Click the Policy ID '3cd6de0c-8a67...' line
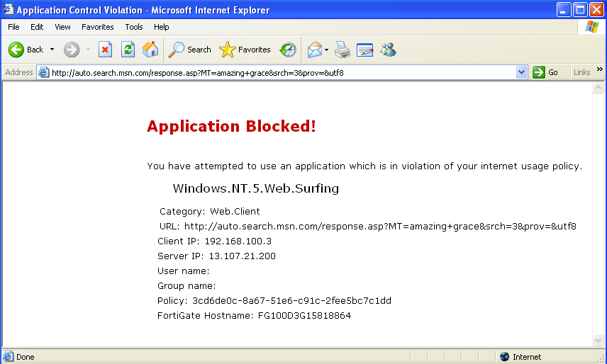Viewport: 607px width, 364px height. tap(274, 301)
